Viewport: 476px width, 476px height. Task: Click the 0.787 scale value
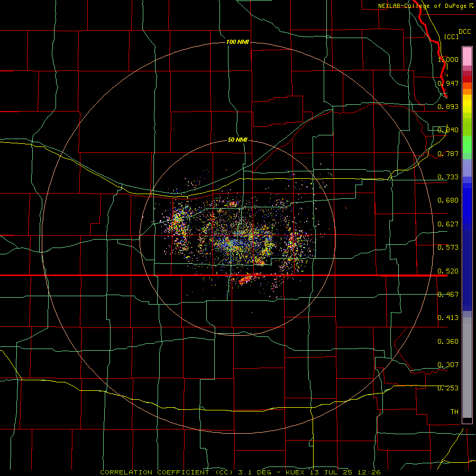point(448,153)
